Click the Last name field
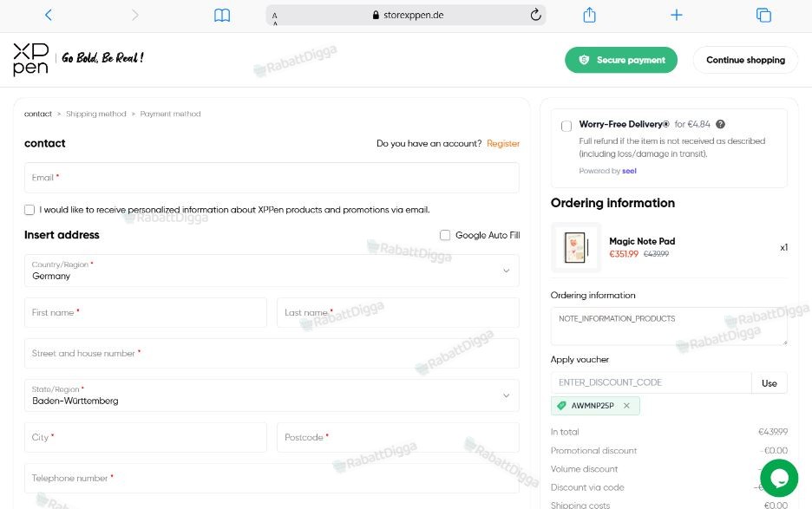 (397, 312)
